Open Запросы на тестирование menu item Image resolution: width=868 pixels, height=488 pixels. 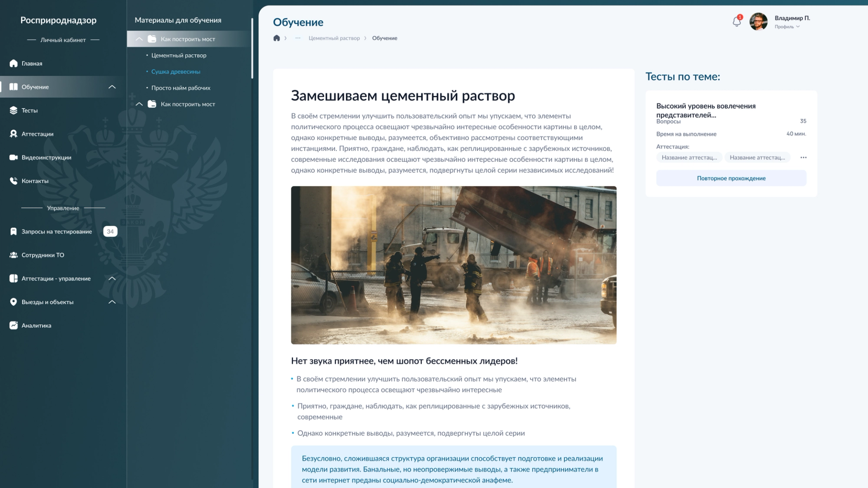click(57, 231)
